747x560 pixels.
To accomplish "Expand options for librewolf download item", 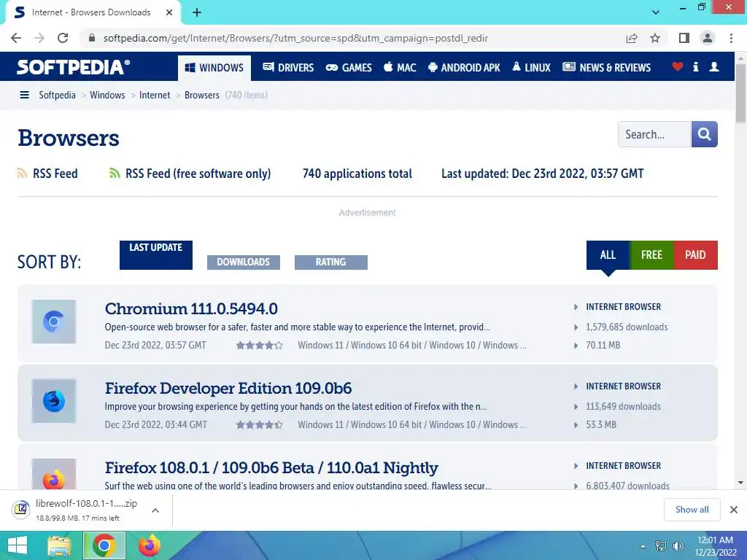I will coord(155,510).
